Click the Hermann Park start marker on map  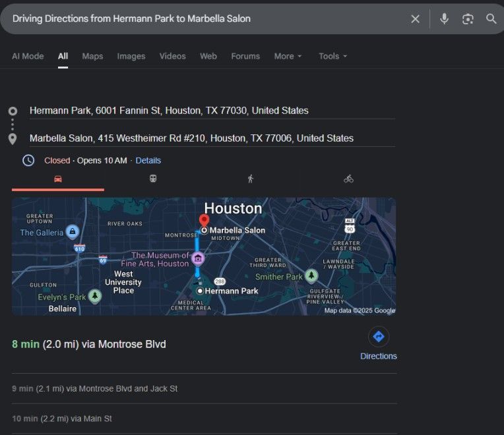click(200, 291)
